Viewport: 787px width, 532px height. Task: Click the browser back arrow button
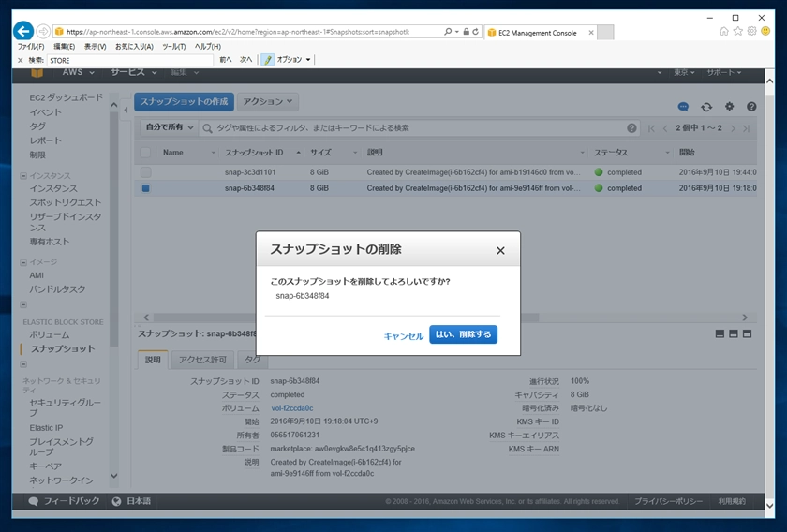[x=23, y=31]
